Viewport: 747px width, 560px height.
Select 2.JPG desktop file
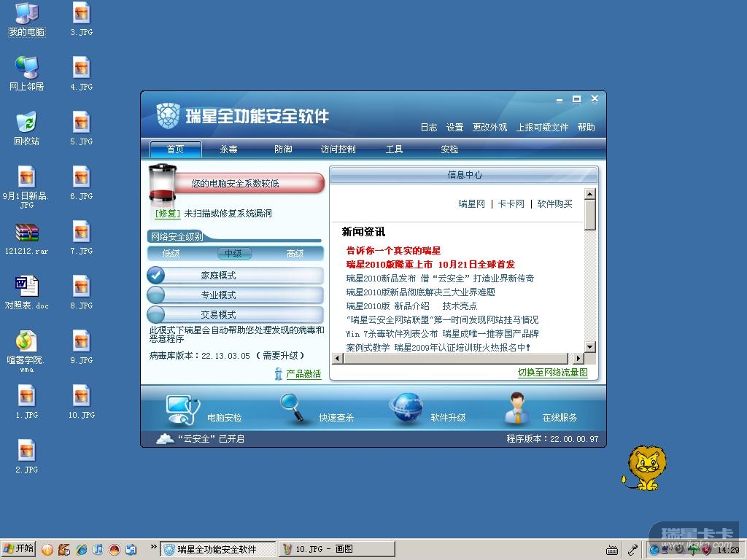[27, 457]
